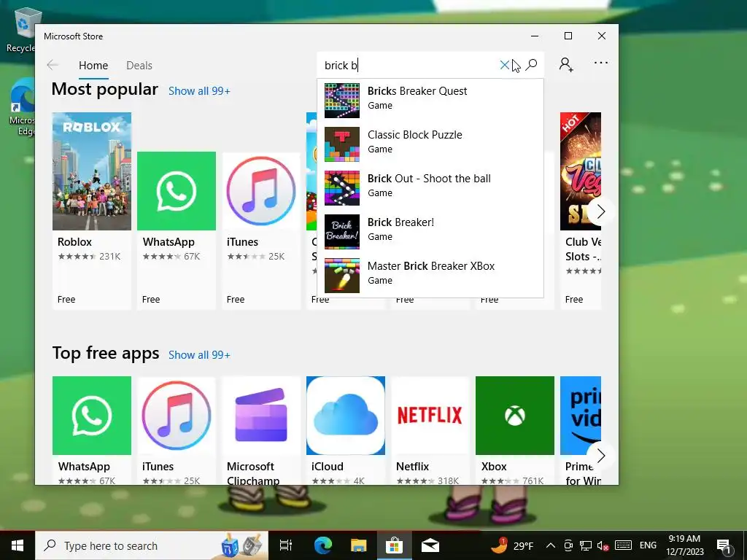Open the Microsoft Clipchamp app icon
This screenshot has width=747, height=560.
(x=261, y=415)
